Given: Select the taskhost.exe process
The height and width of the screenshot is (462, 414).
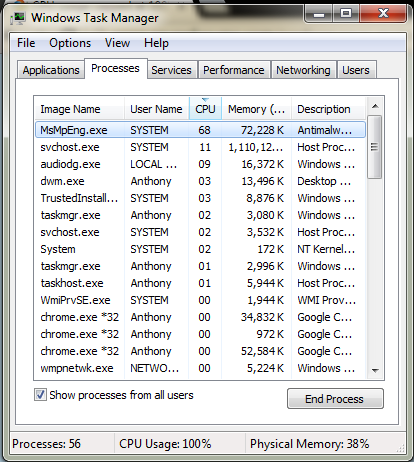Looking at the screenshot, I should [x=200, y=283].
